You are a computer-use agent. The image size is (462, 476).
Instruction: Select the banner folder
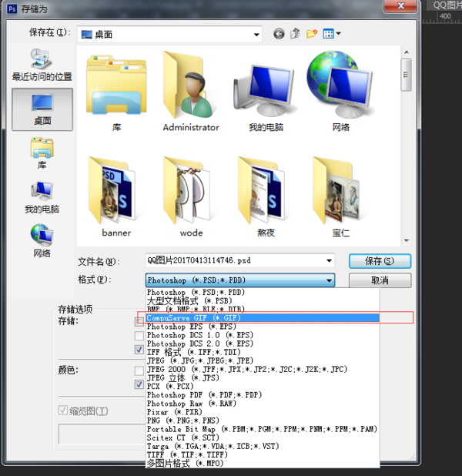(116, 196)
